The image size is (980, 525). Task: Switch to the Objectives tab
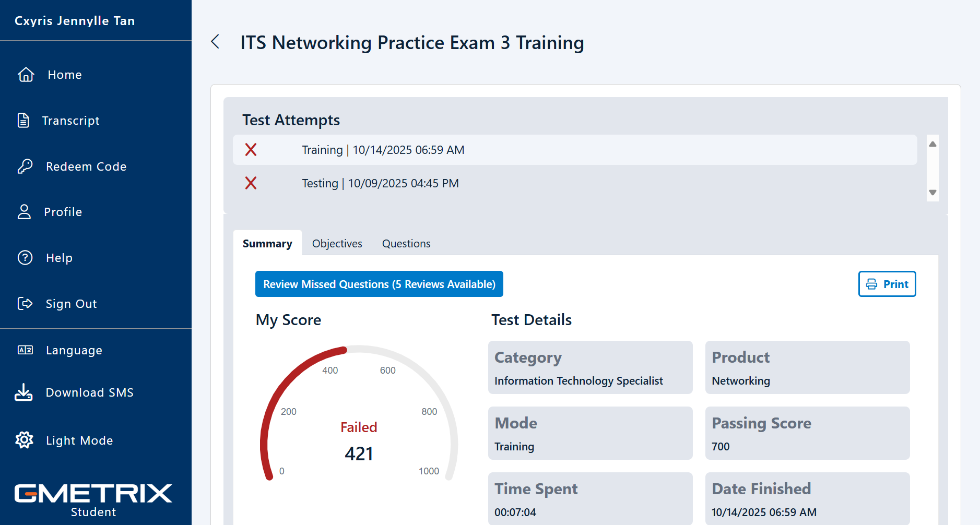(x=337, y=244)
